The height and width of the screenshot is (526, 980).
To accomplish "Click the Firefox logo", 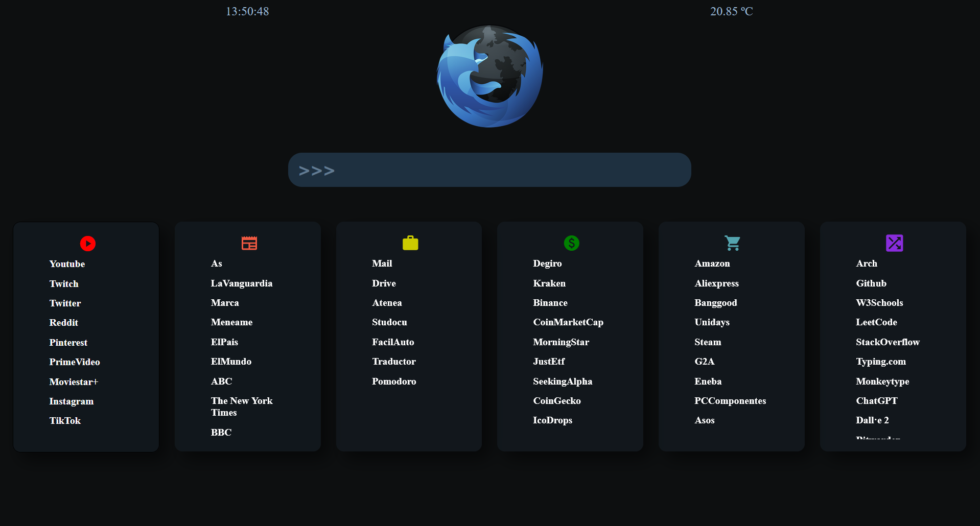I will 489,76.
